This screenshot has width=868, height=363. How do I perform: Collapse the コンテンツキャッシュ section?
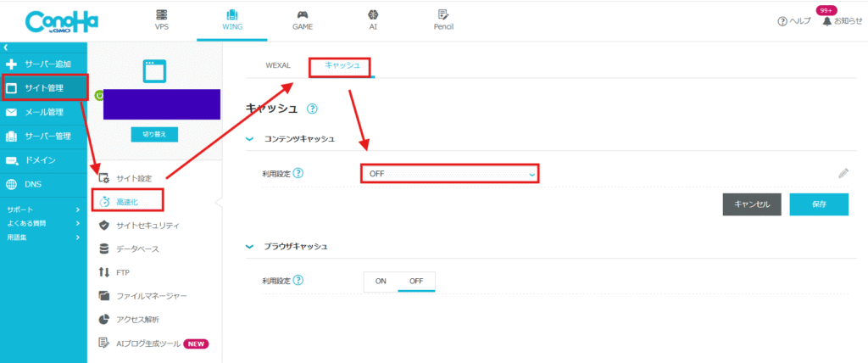tap(250, 138)
